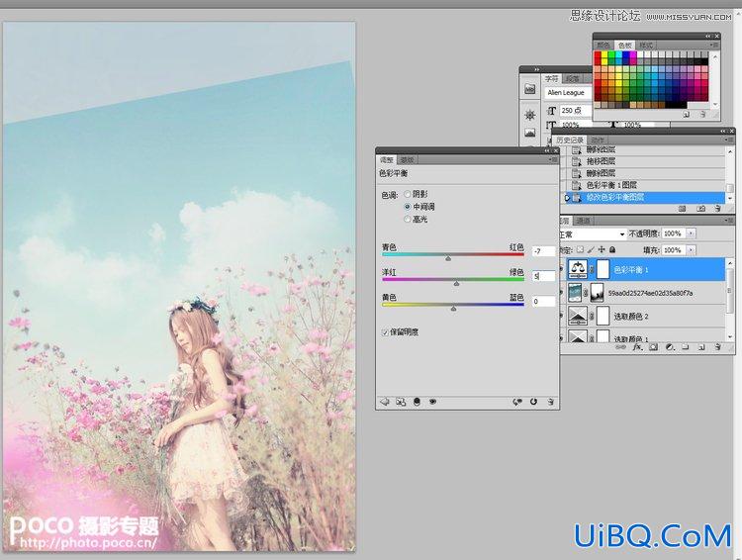
Task: Select the 59aa0d25274ae02d35a80f7a layer
Action: (645, 294)
